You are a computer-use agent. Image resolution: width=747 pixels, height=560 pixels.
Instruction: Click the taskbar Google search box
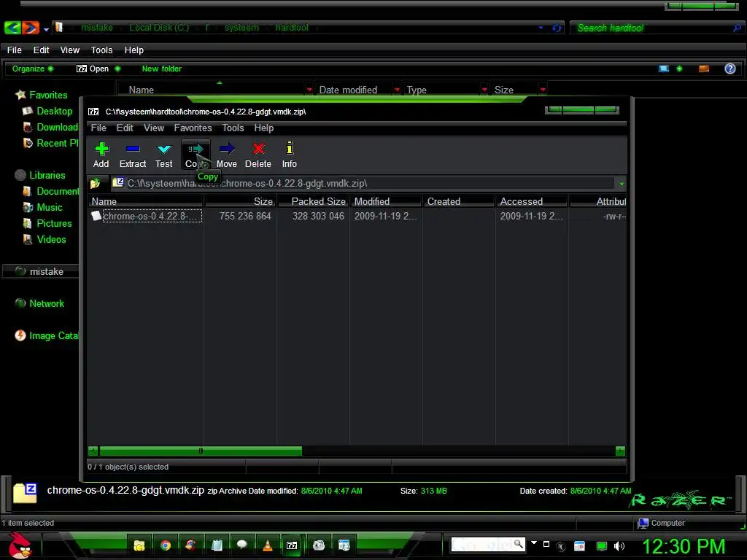[x=488, y=544]
